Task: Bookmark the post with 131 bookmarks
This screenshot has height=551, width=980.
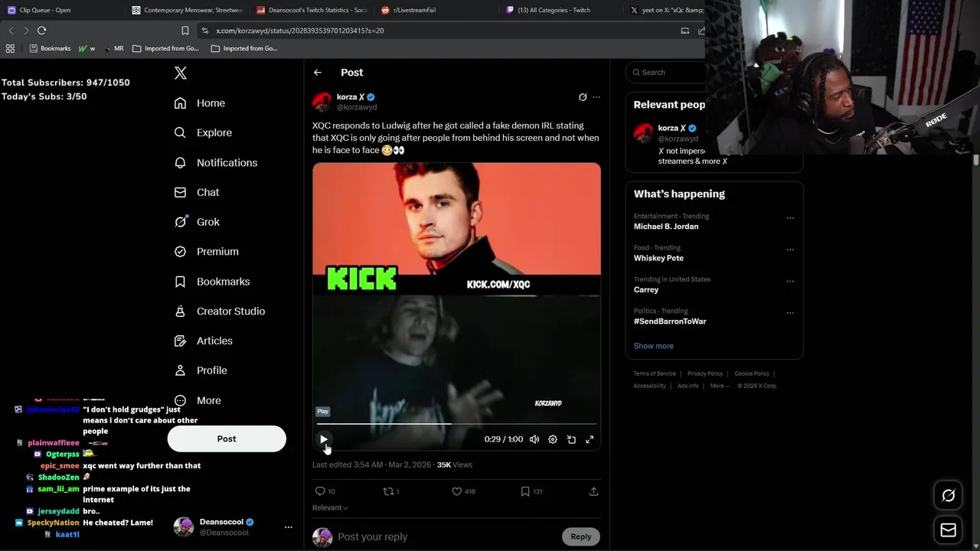Action: (531, 491)
